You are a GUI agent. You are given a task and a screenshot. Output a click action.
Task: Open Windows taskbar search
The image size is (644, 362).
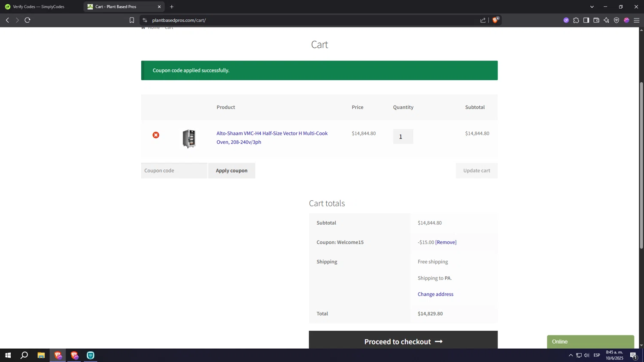click(24, 355)
